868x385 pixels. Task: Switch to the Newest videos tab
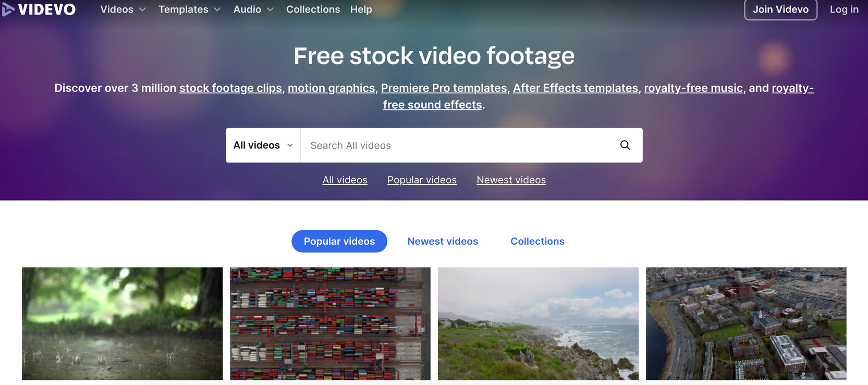443,241
